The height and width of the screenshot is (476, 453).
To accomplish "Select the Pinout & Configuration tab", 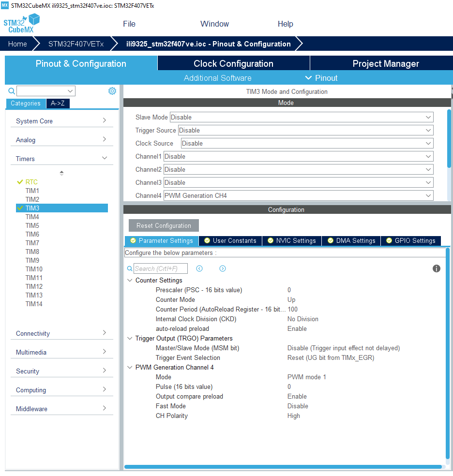I will [81, 63].
